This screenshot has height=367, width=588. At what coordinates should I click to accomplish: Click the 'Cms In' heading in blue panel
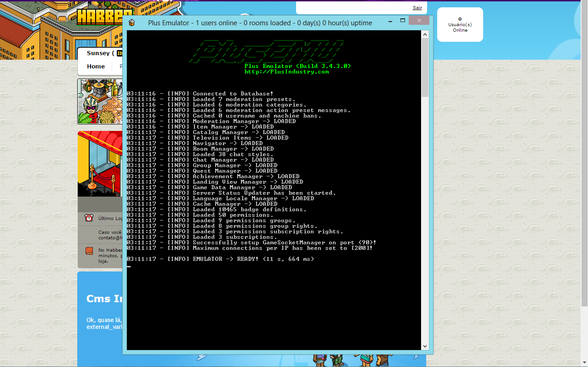(x=105, y=299)
